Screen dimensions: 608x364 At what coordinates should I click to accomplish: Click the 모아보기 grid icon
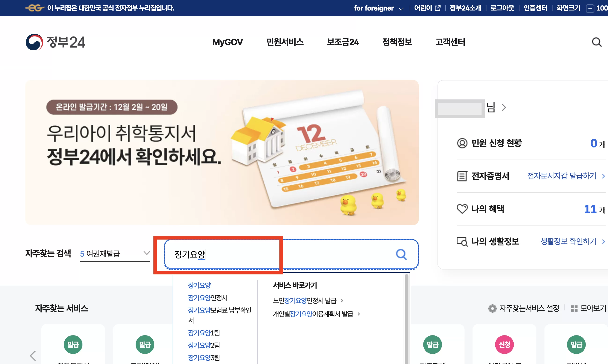(x=574, y=309)
